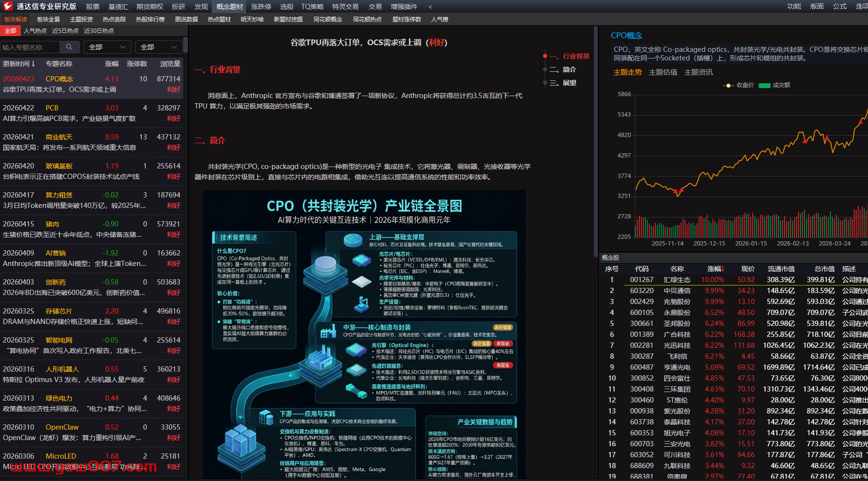This screenshot has width=868, height=481.
Task: Type in the 输入专题名称 search field
Action: pos(30,47)
